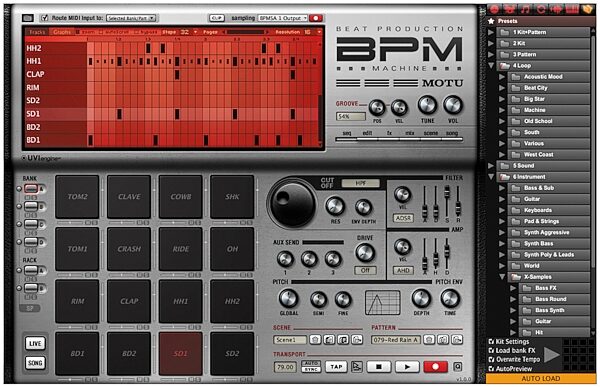Click the DRIVE knob

[365, 253]
